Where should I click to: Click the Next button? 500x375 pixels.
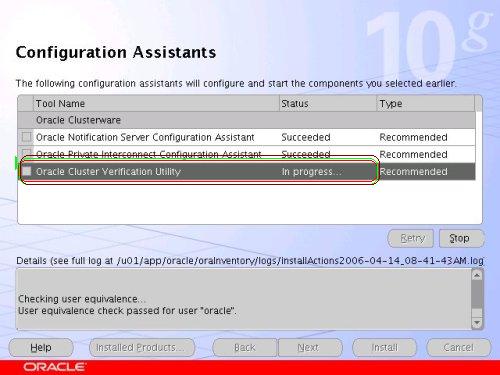tap(310, 348)
